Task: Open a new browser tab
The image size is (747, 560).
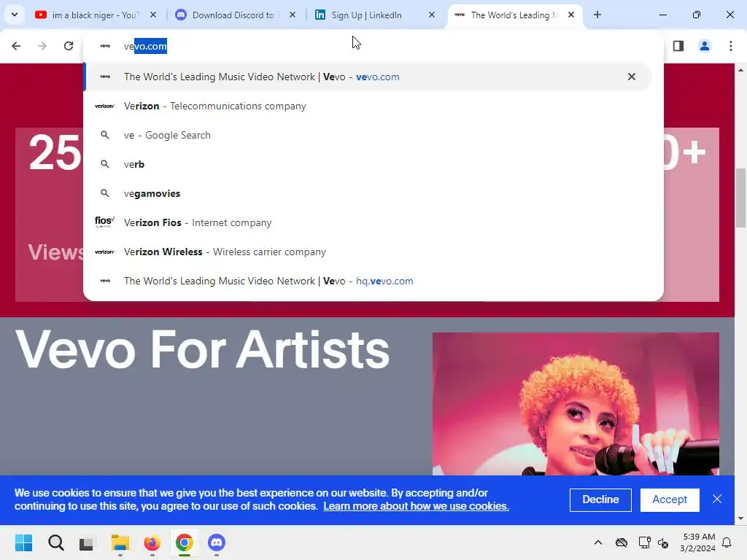Action: click(597, 15)
